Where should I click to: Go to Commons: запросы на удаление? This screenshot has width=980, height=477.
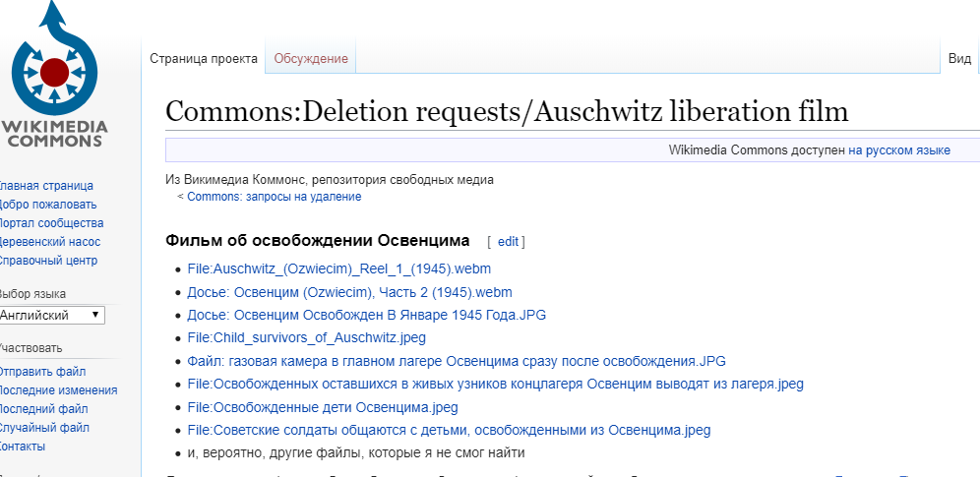pyautogui.click(x=274, y=197)
